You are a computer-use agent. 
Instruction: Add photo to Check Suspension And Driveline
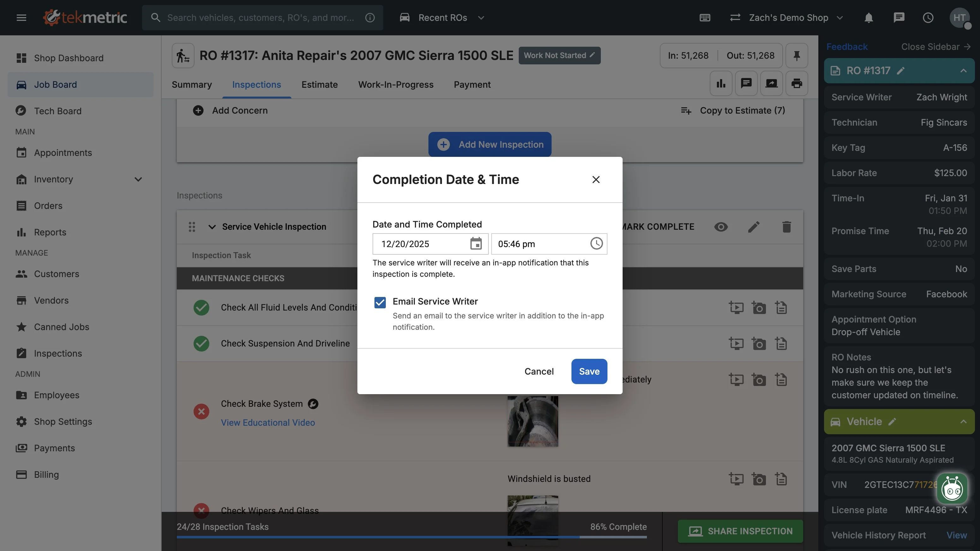(759, 344)
